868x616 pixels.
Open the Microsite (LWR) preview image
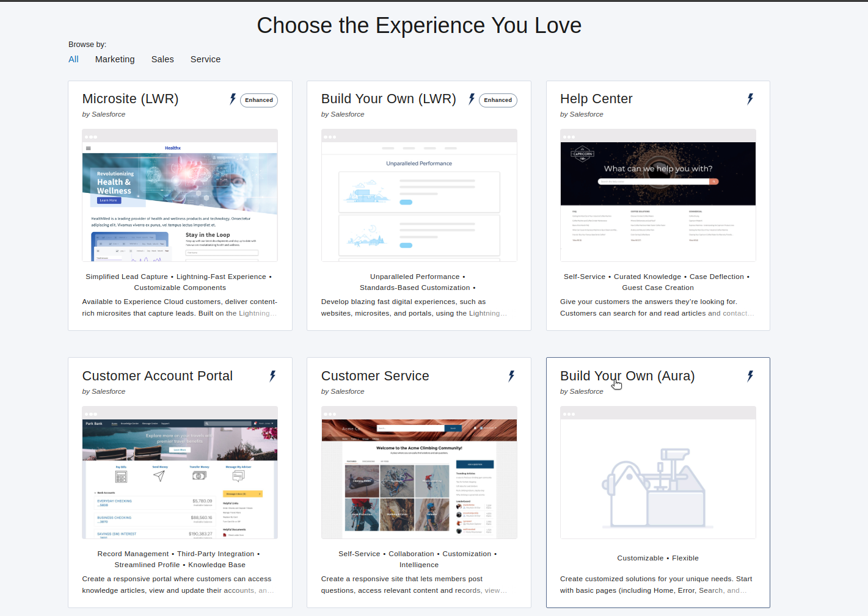point(180,195)
